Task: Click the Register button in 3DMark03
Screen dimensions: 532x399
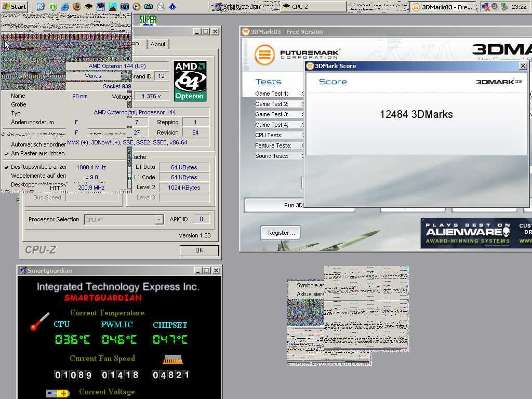Action: coord(281,233)
